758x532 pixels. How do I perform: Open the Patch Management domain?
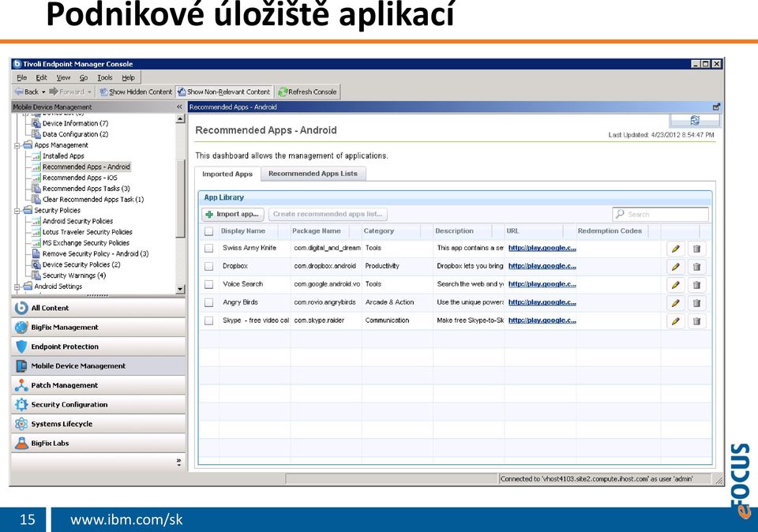click(98, 385)
